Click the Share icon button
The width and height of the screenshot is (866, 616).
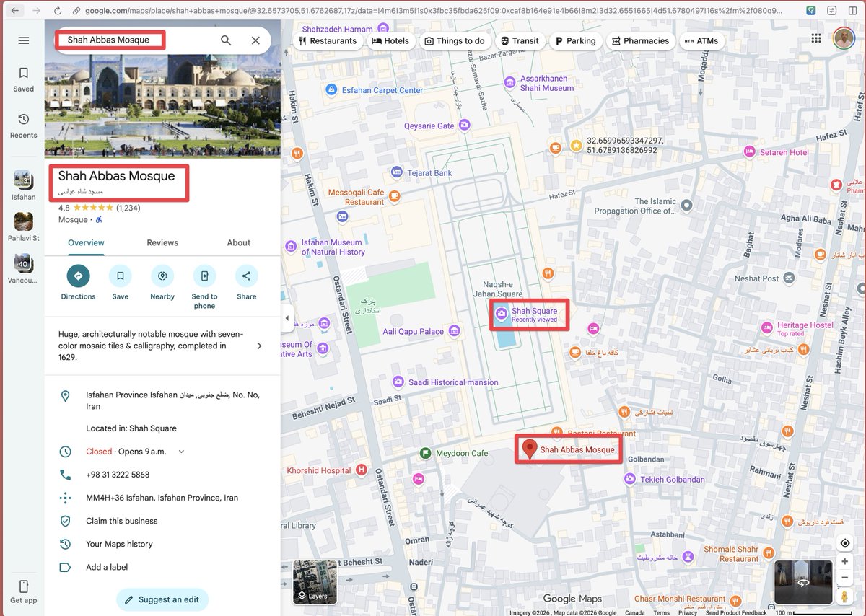point(246,276)
